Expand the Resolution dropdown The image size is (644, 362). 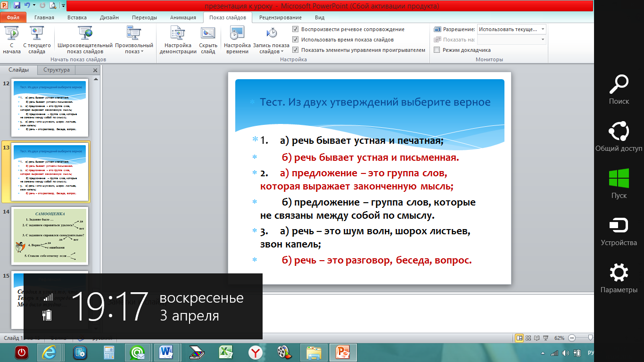click(543, 29)
